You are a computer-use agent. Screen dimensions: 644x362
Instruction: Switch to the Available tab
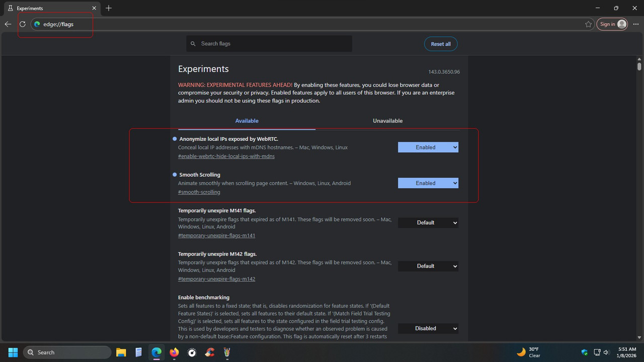(247, 121)
